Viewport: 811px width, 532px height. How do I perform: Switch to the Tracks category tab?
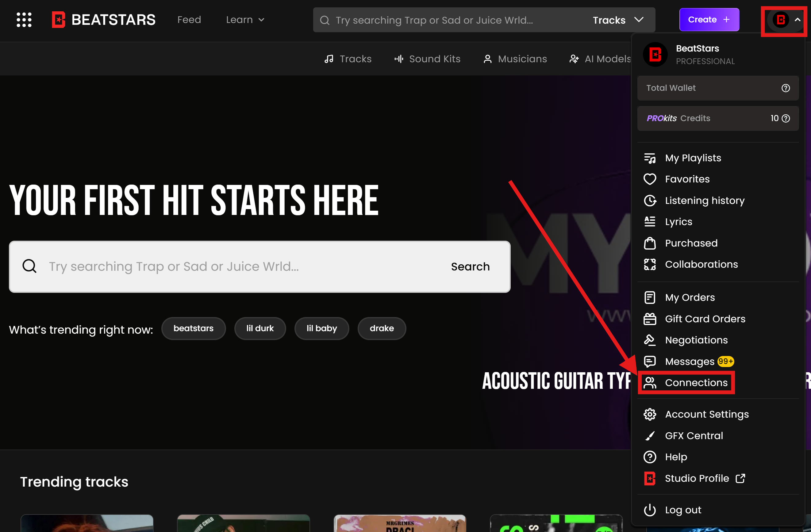348,59
